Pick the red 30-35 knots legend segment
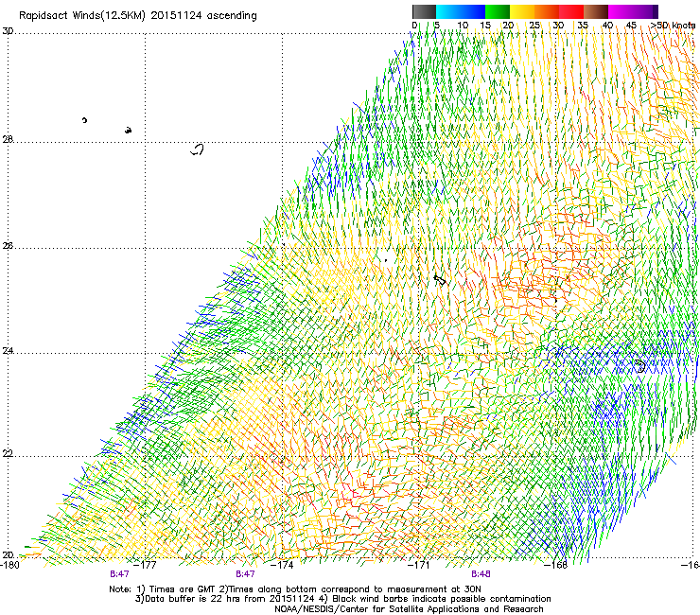The width and height of the screenshot is (700, 615). click(x=571, y=11)
